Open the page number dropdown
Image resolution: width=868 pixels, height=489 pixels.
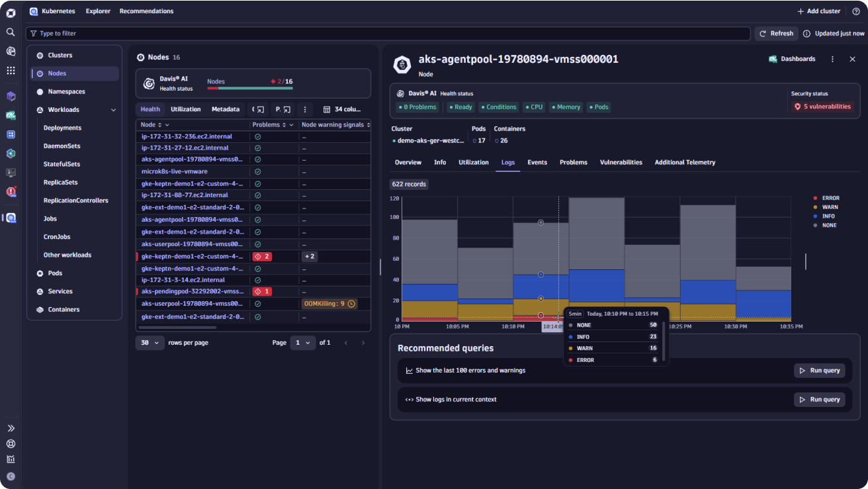click(304, 343)
